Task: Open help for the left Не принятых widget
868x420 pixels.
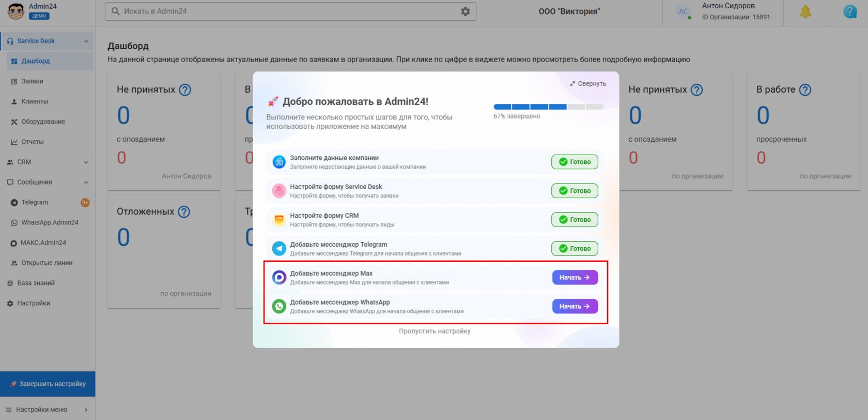Action: pyautogui.click(x=185, y=89)
